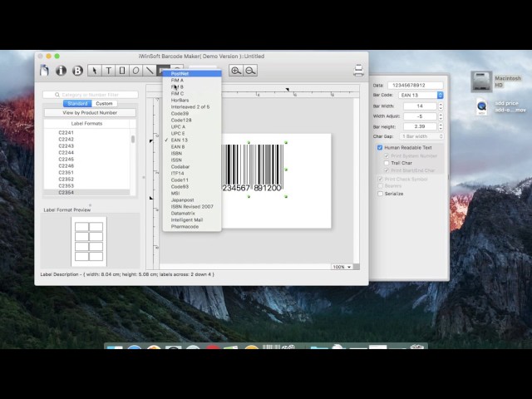This screenshot has width=532, height=399.
Task: Toggle Print System Number checkbox
Action: click(x=387, y=156)
